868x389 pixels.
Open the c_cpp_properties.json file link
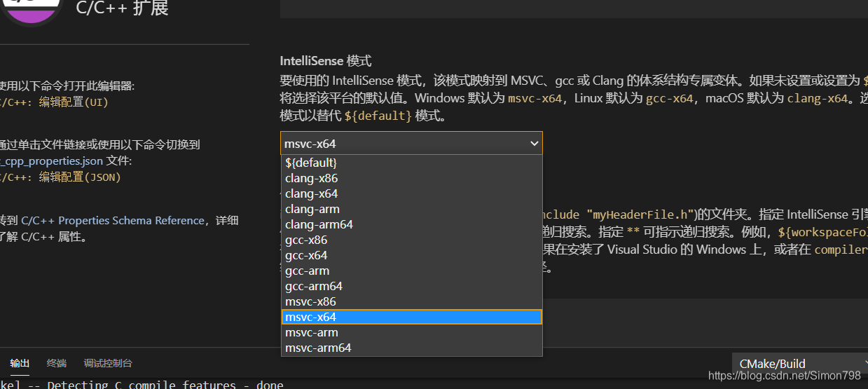coord(51,161)
